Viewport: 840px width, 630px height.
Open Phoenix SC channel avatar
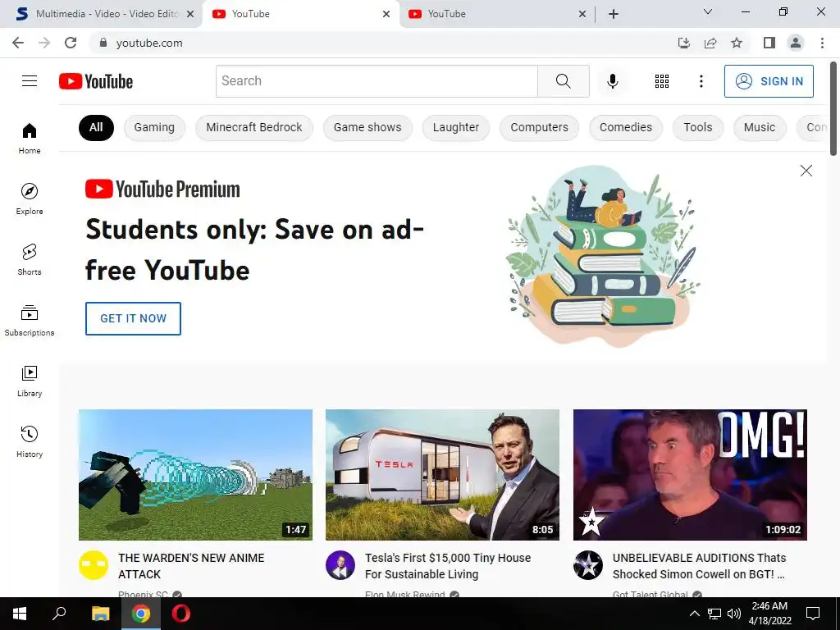[94, 565]
